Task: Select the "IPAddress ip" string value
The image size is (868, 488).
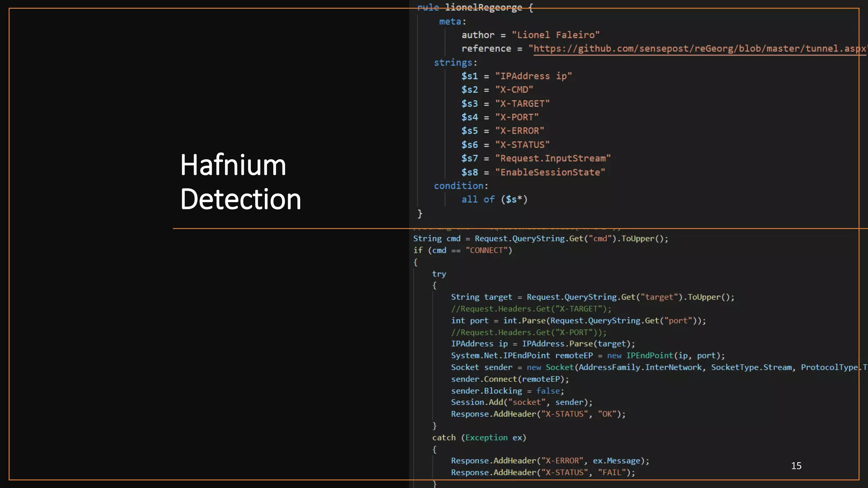Action: [x=533, y=76]
